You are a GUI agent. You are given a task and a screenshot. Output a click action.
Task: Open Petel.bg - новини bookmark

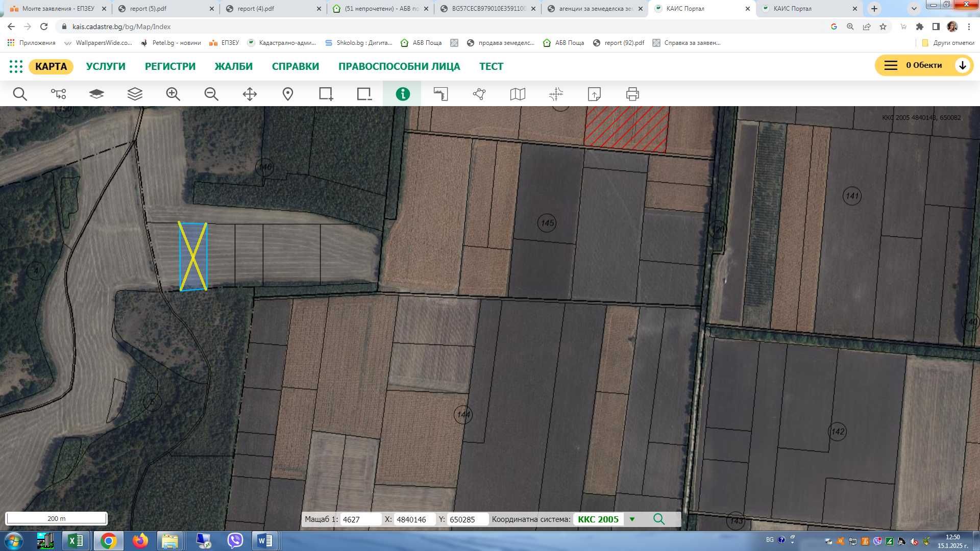point(171,43)
